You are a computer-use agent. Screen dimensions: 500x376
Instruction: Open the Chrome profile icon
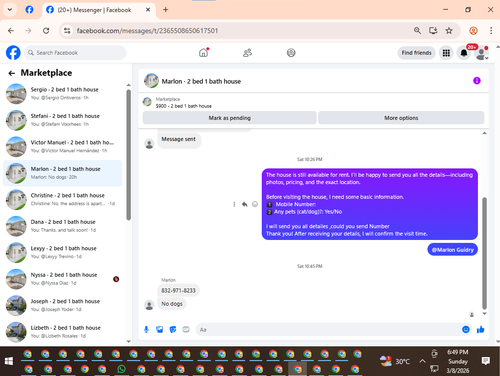473,31
